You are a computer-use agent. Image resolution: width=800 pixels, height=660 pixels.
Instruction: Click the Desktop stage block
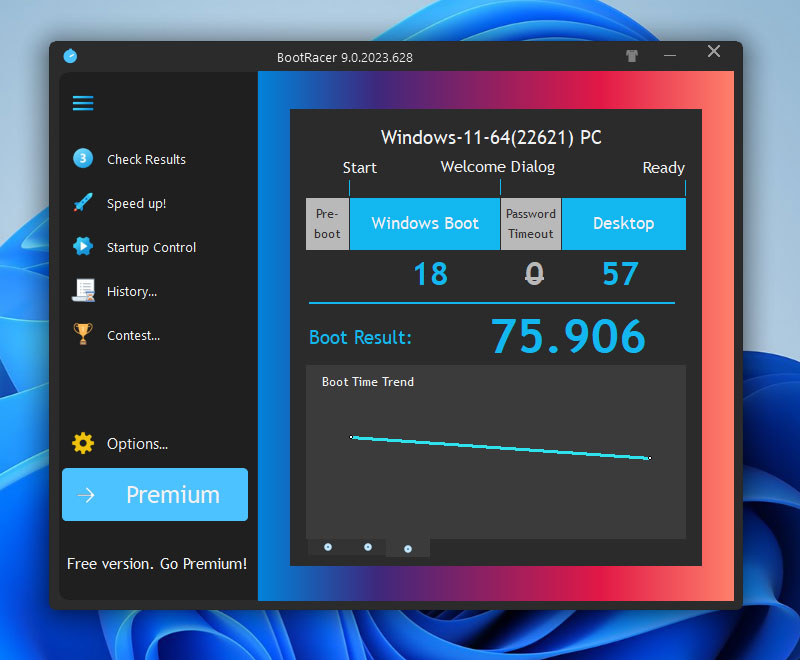tap(623, 223)
